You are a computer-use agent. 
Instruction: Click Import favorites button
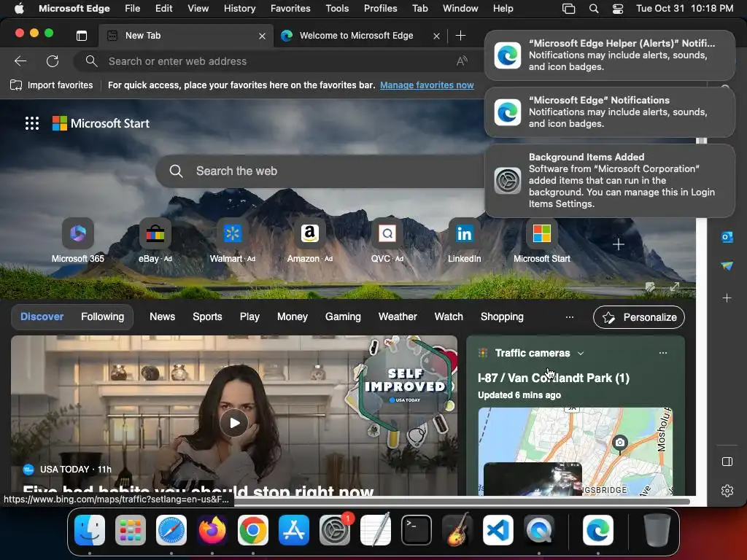click(x=52, y=85)
